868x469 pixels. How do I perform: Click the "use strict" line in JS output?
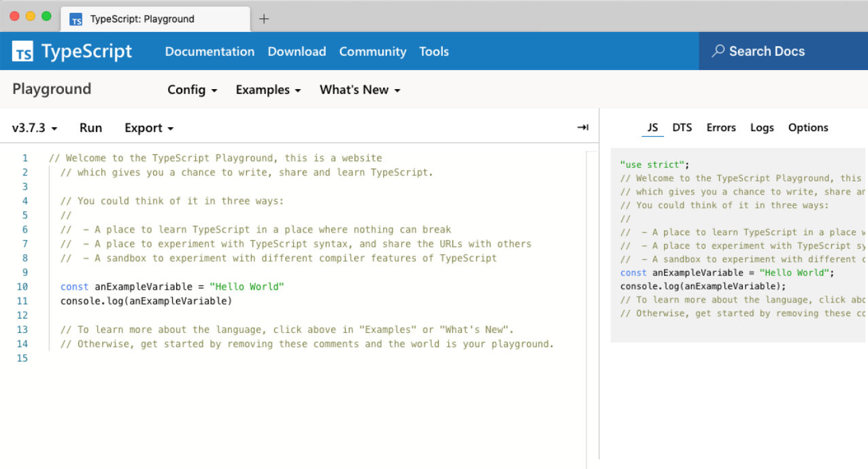[655, 164]
